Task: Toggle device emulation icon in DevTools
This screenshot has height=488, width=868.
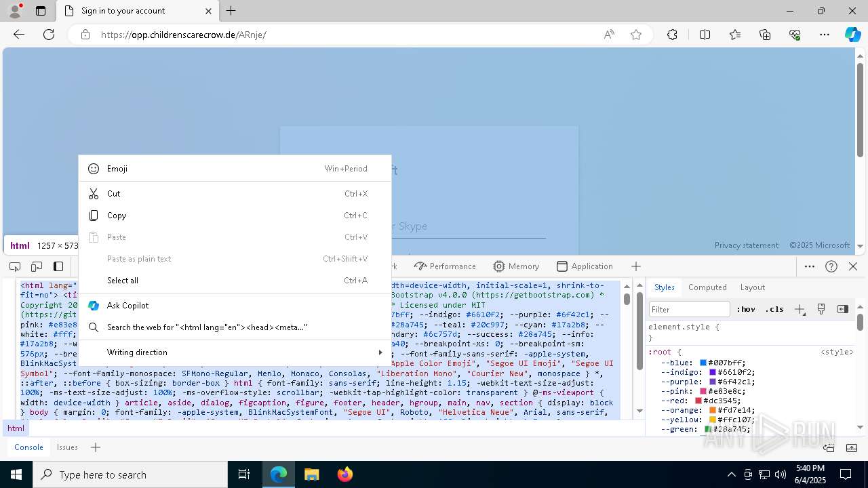Action: (x=37, y=266)
